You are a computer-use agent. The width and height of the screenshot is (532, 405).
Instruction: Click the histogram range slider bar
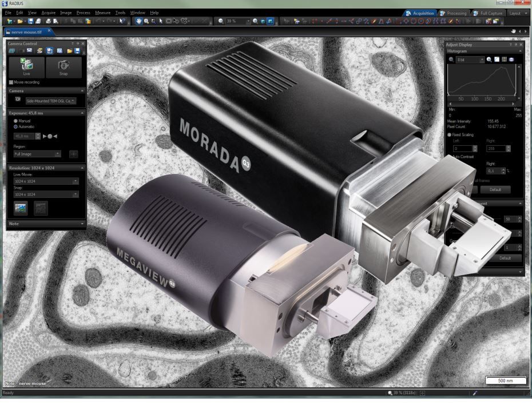click(482, 104)
